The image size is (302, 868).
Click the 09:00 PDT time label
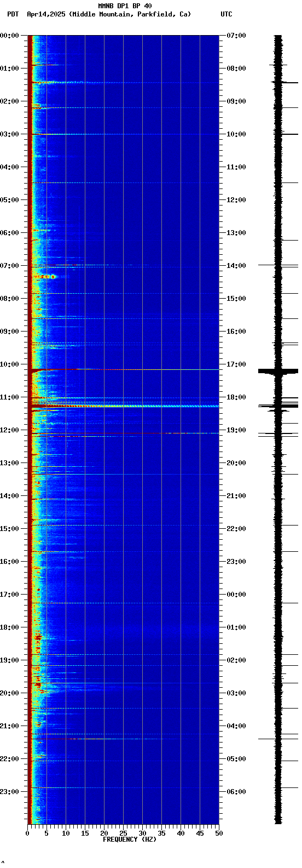[10, 332]
